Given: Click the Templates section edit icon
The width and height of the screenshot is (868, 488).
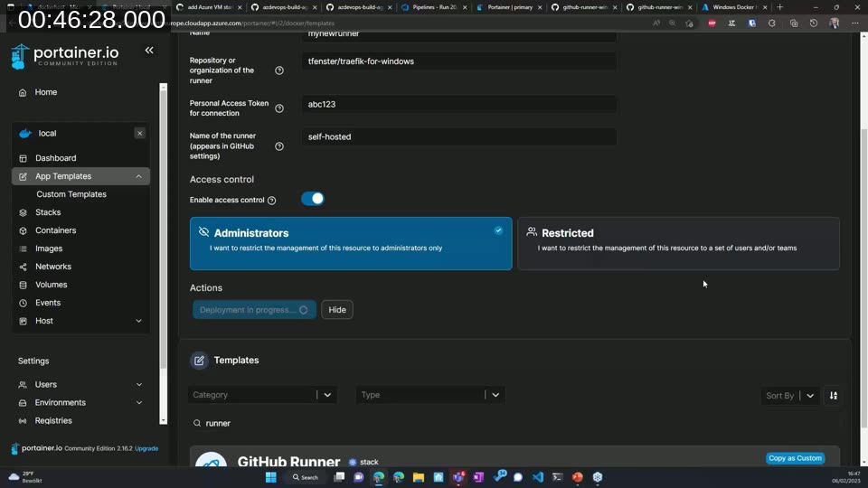Looking at the screenshot, I should pyautogui.click(x=199, y=361).
